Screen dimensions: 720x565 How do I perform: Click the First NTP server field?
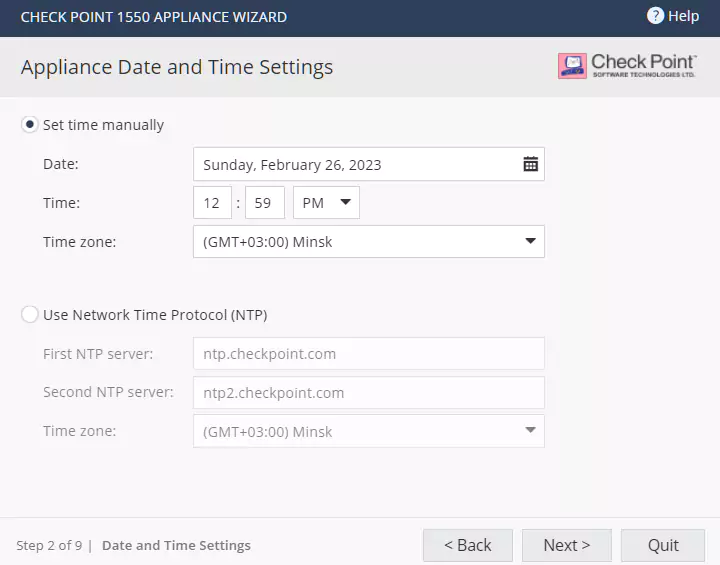pos(368,354)
